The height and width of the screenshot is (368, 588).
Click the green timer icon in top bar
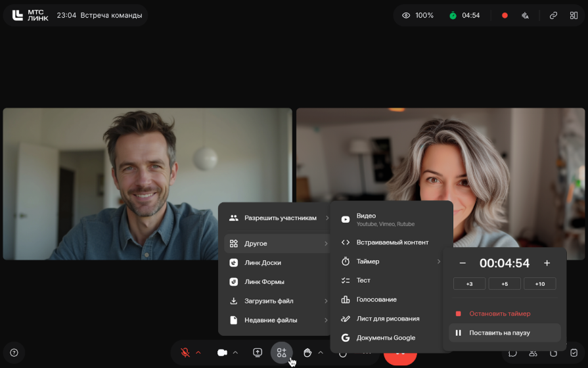[453, 15]
